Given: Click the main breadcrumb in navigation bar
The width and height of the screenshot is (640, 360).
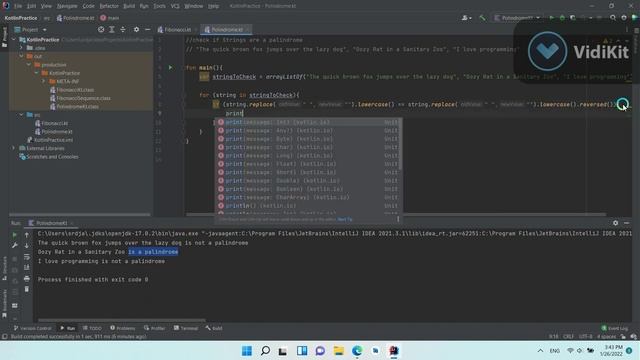Looking at the screenshot, I should tap(109, 18).
